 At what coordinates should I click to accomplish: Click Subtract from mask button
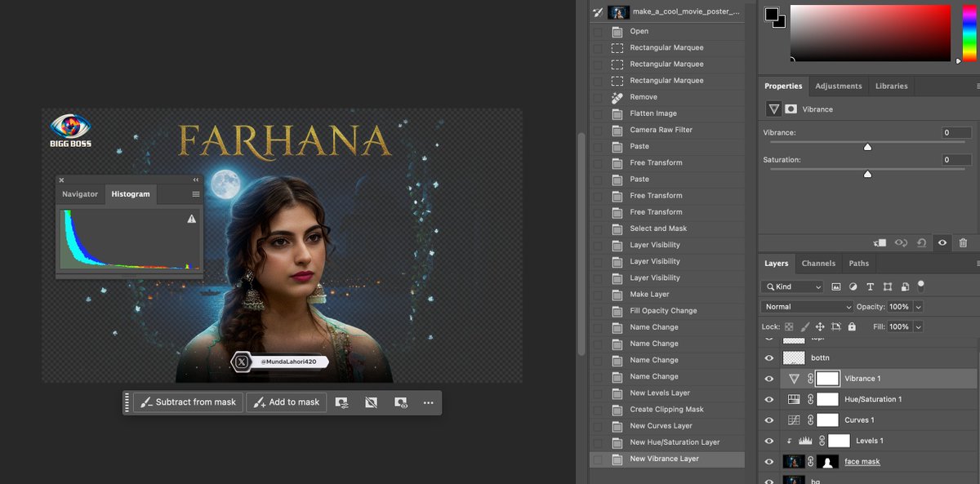click(x=188, y=402)
